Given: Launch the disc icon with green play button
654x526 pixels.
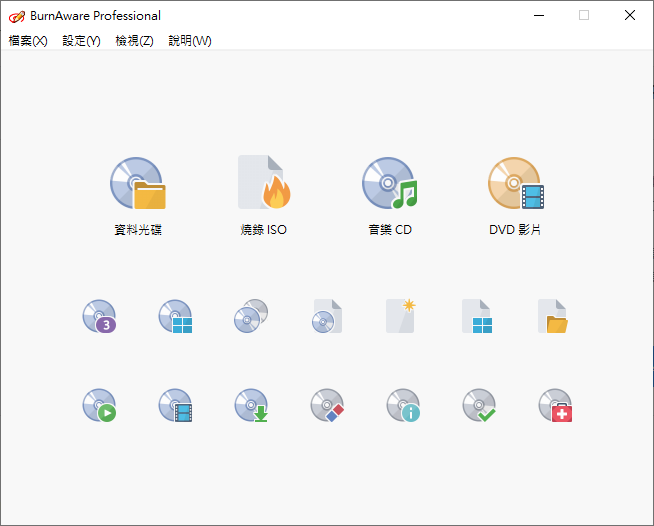Looking at the screenshot, I should tap(99, 405).
